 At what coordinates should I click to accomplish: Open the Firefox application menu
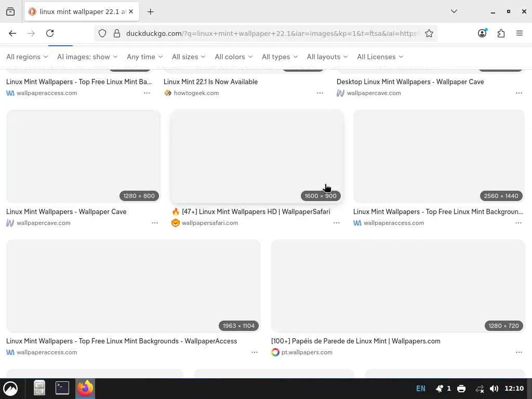(519, 33)
